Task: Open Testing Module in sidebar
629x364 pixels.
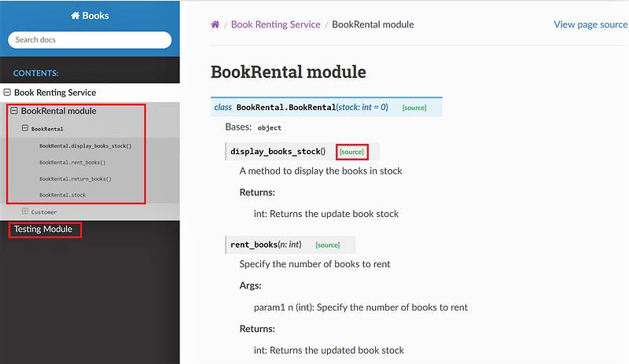Action: pos(43,229)
